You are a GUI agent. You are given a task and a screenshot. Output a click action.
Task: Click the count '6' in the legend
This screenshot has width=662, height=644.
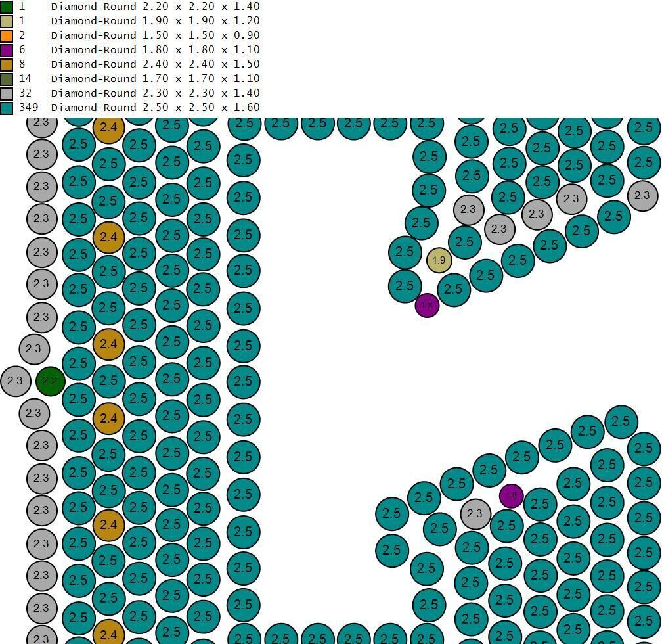(x=22, y=49)
